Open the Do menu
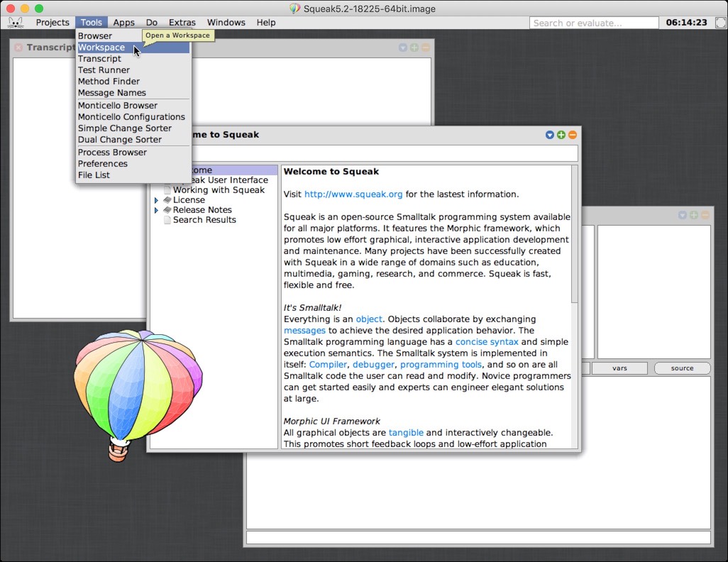The image size is (728, 562). pos(152,22)
